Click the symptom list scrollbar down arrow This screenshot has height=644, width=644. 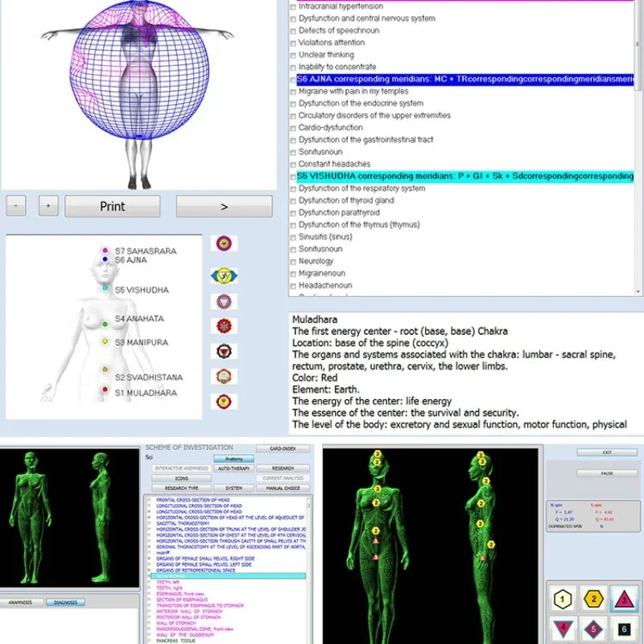[638, 291]
